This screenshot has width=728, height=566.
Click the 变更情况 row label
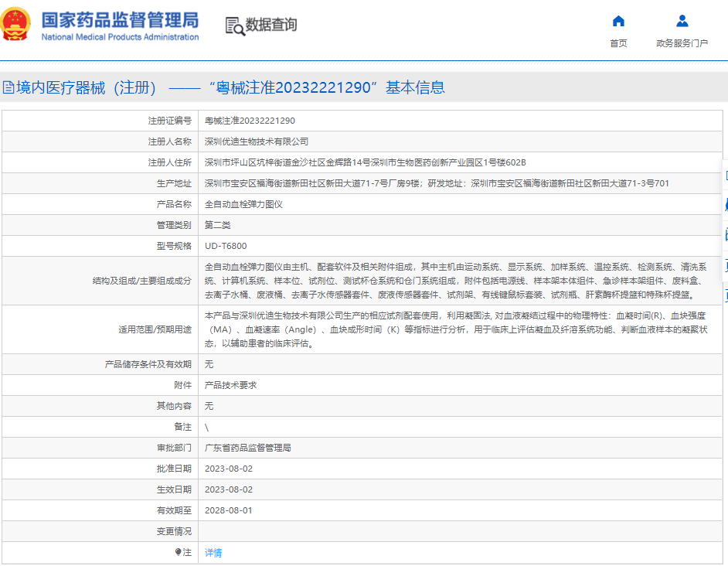[174, 532]
